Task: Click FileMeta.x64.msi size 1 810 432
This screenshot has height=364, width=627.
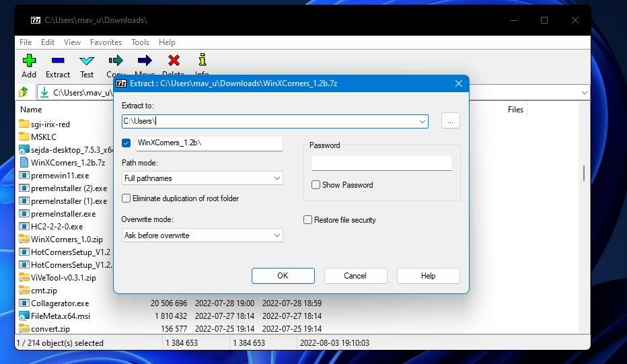Action: coord(171,316)
